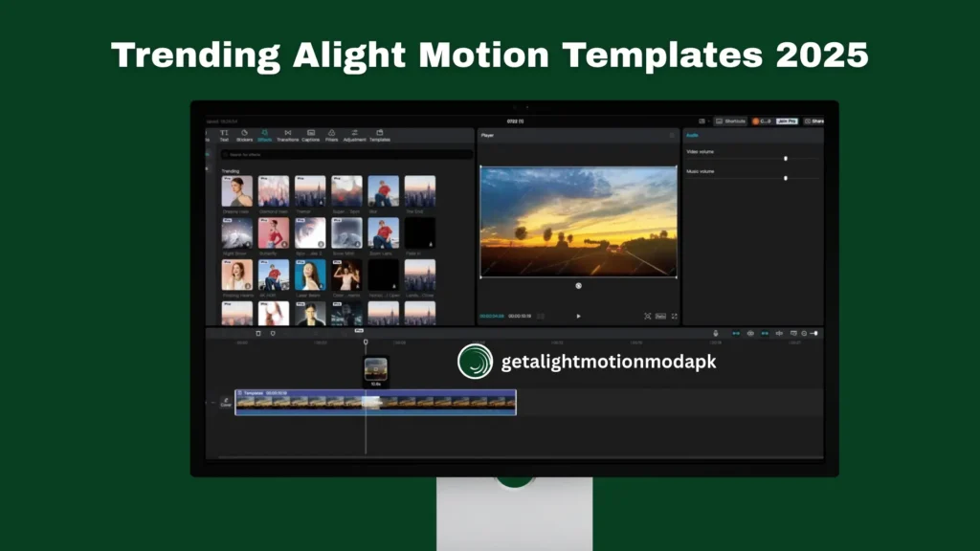This screenshot has height=551, width=980.
Task: Select the Audio tab in properties panel
Action: [693, 135]
